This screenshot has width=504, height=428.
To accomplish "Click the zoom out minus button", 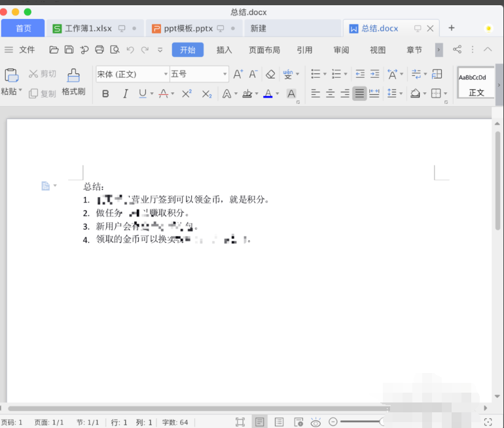I will coord(333,422).
